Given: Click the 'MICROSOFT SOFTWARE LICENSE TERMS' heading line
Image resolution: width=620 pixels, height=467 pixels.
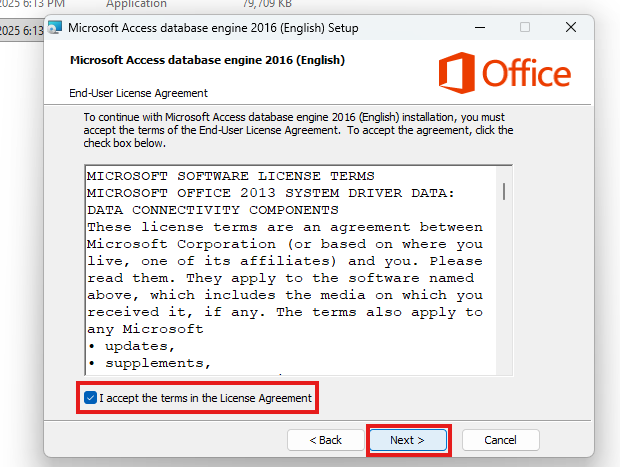Looking at the screenshot, I should tap(230, 175).
